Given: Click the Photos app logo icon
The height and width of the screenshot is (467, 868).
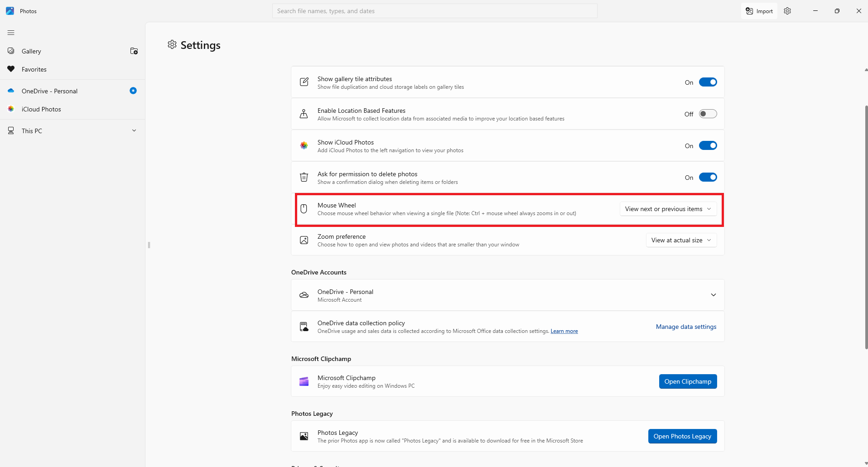Looking at the screenshot, I should coord(10,11).
